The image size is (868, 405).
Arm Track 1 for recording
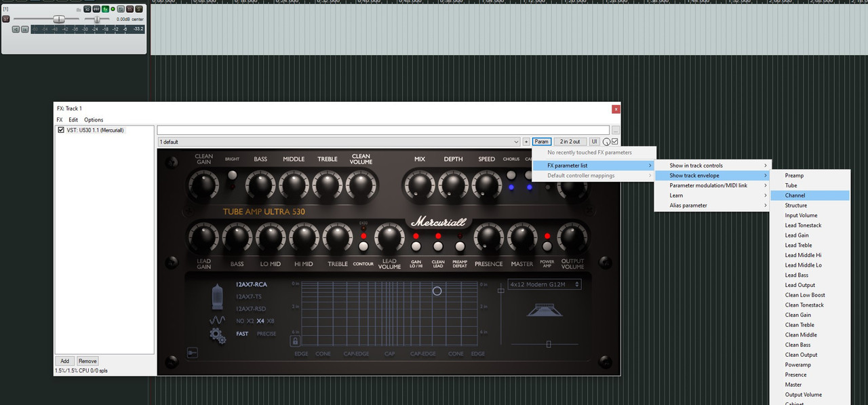pos(6,19)
